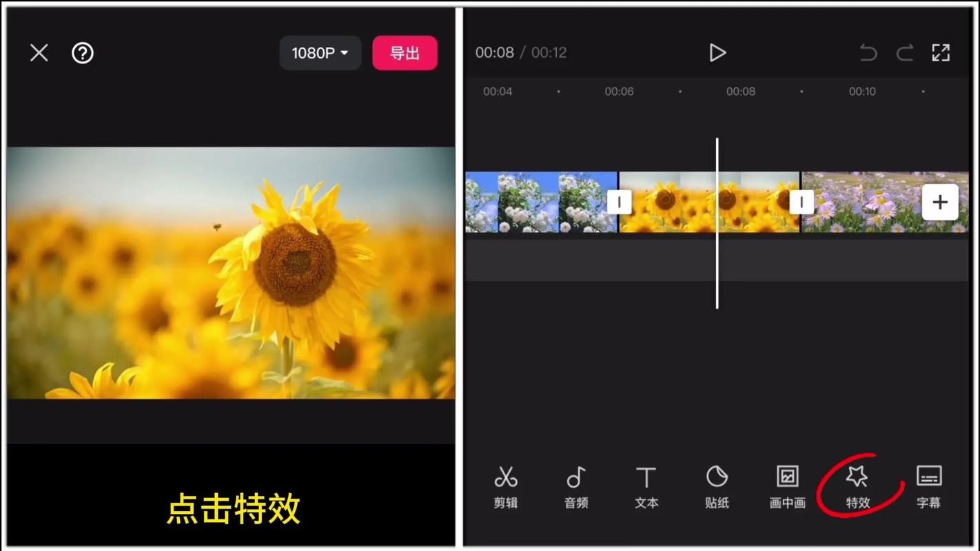Tap the transition marker between first two clips
The height and width of the screenshot is (551, 980).
(619, 202)
